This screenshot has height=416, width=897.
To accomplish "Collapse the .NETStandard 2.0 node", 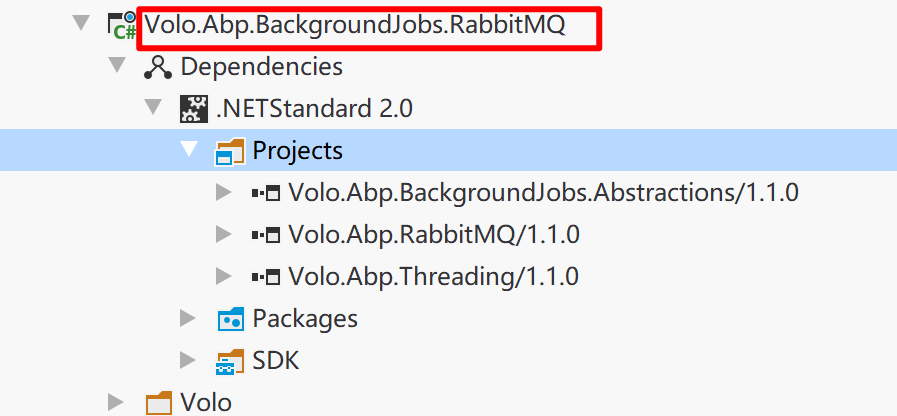I will [x=153, y=108].
